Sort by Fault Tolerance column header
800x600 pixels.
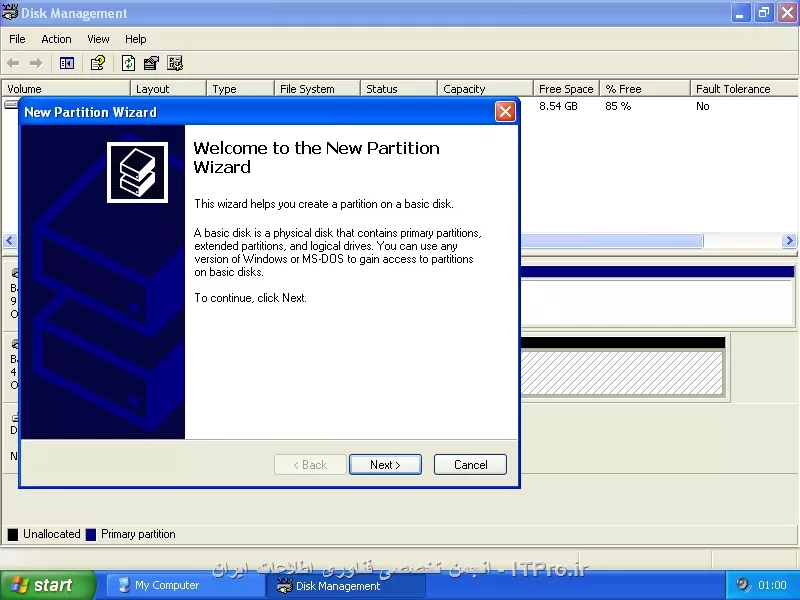pos(744,89)
